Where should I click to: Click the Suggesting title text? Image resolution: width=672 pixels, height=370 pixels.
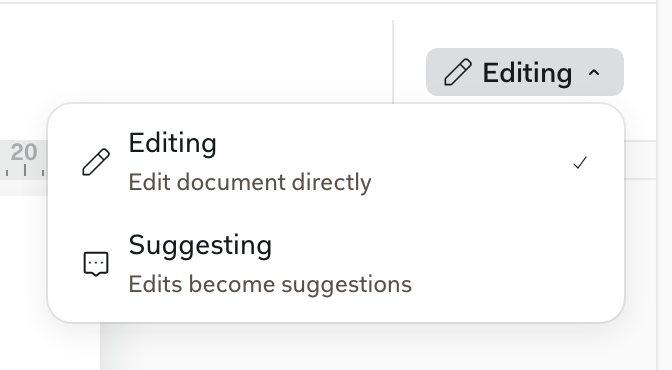point(200,246)
